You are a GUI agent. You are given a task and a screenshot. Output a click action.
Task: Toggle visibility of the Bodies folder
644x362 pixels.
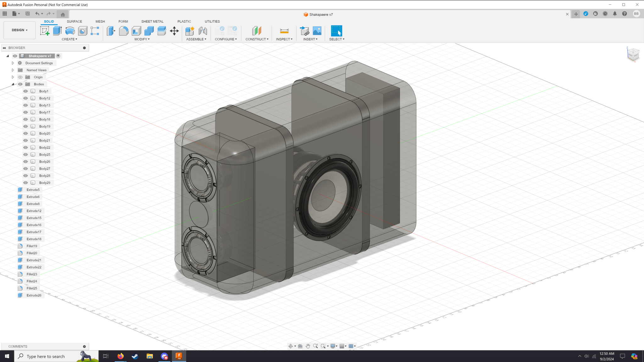[20, 84]
